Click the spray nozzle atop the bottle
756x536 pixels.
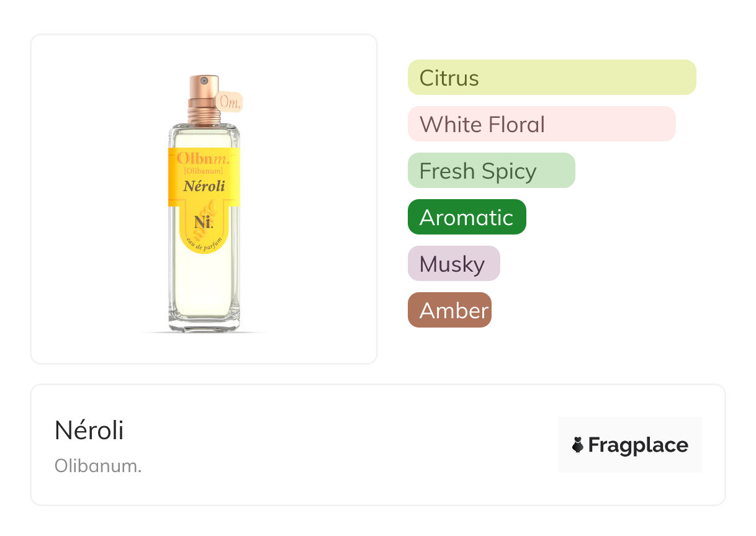click(204, 81)
